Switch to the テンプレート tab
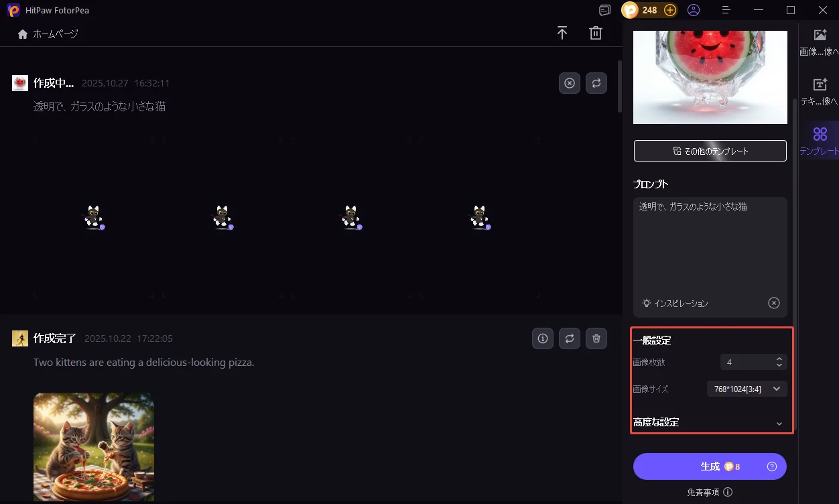This screenshot has width=839, height=504. [x=820, y=141]
